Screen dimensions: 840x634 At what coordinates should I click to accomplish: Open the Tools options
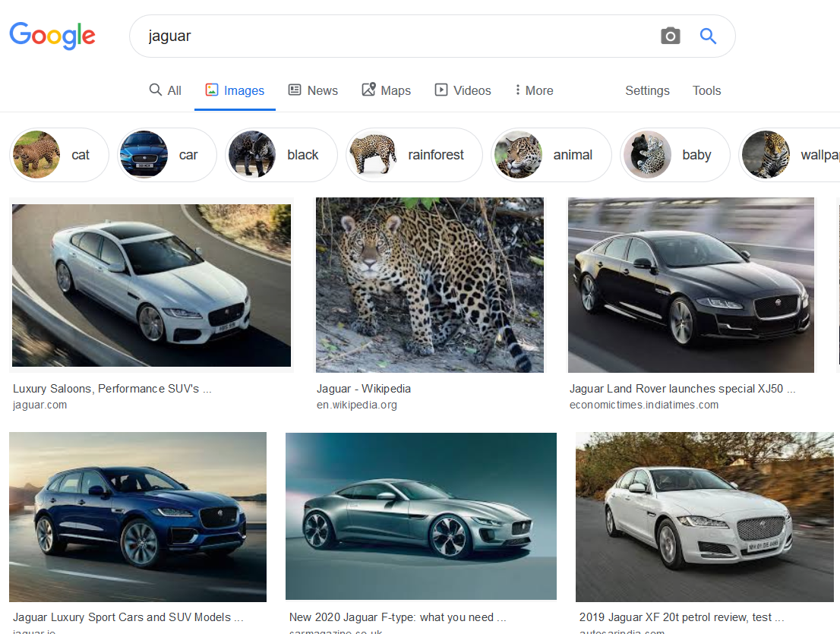pyautogui.click(x=706, y=90)
